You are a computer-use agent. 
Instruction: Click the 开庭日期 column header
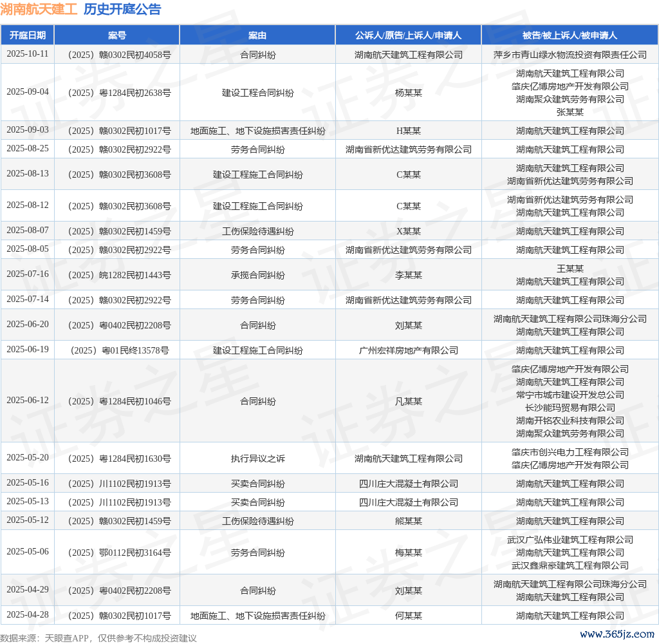(28, 35)
